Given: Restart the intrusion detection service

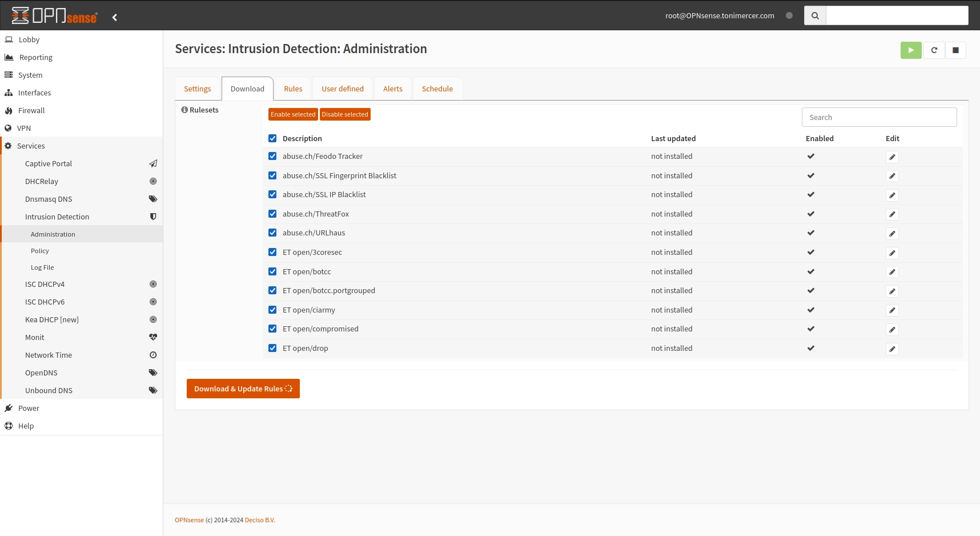Looking at the screenshot, I should (934, 50).
